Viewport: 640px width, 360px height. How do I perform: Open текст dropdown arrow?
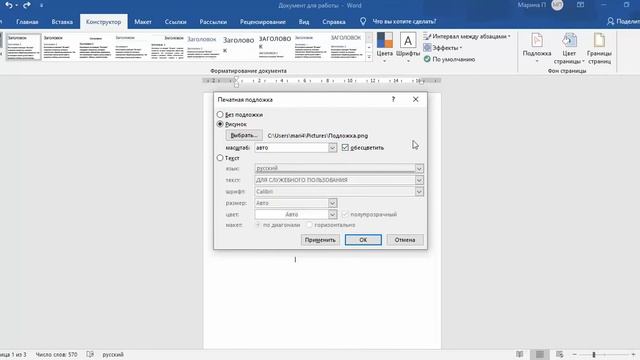(419, 180)
